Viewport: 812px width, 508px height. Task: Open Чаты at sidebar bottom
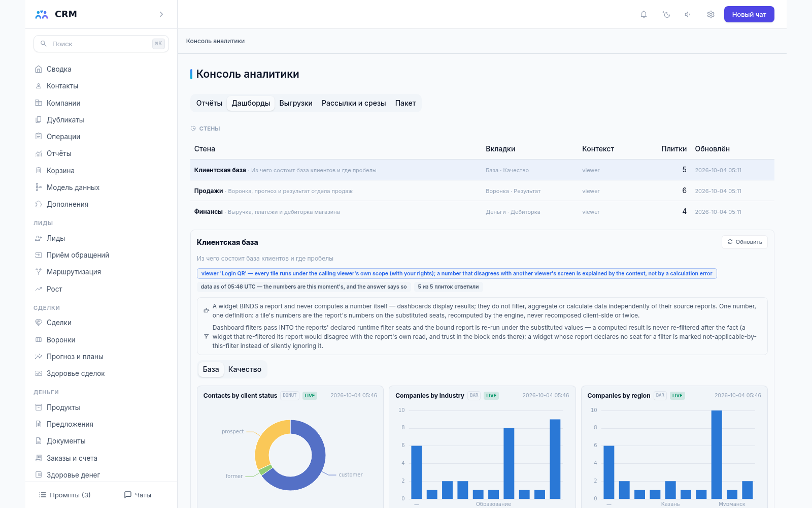[x=138, y=495]
